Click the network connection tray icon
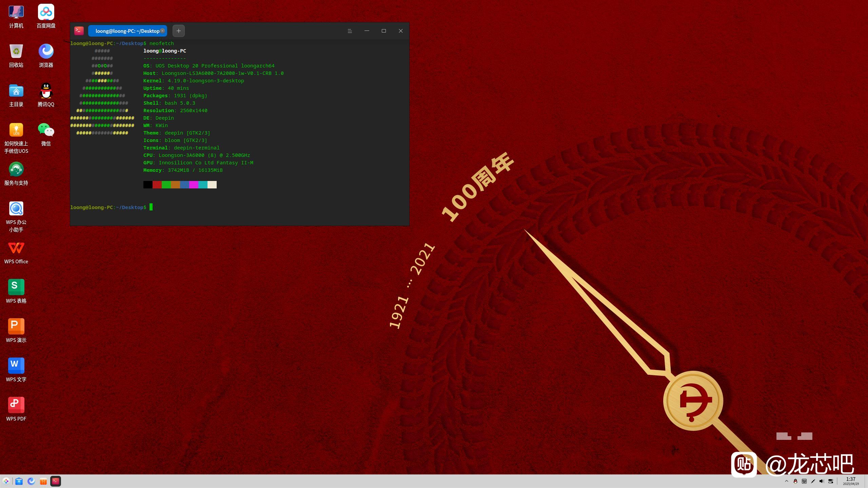868x488 pixels. coord(813,481)
